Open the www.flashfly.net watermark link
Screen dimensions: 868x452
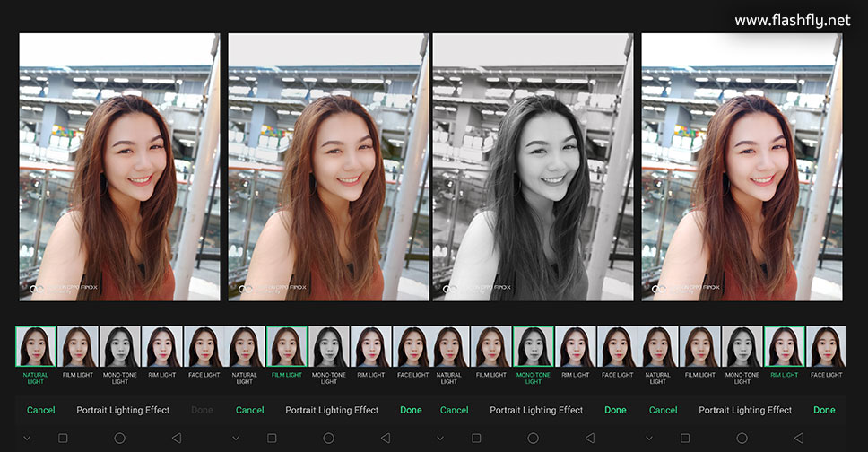tap(792, 20)
